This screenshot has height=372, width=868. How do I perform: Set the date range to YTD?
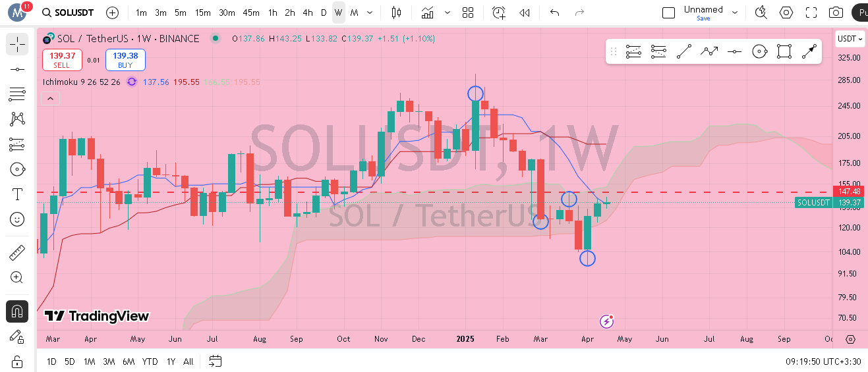tap(150, 361)
